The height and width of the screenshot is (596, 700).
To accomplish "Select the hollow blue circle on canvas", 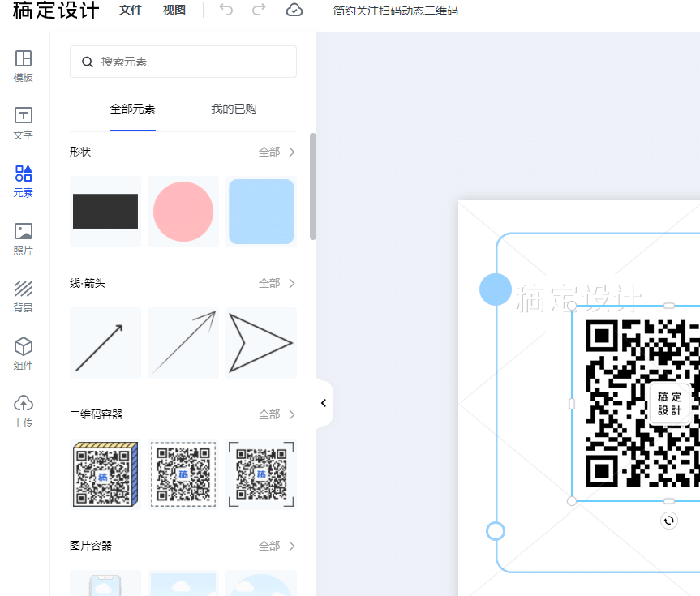I will coord(496,531).
